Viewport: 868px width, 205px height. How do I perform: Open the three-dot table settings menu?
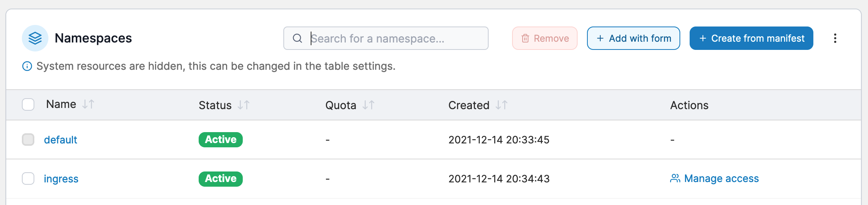[x=835, y=38]
